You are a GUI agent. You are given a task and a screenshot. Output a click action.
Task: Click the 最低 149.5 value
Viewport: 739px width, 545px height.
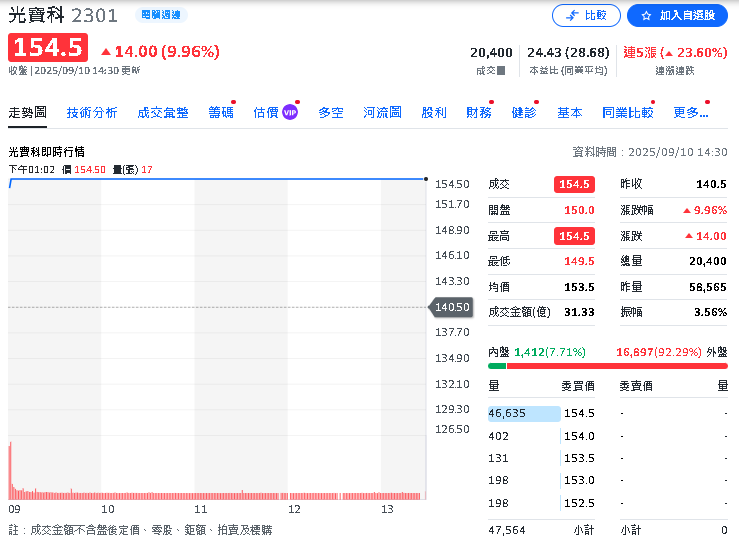579,261
